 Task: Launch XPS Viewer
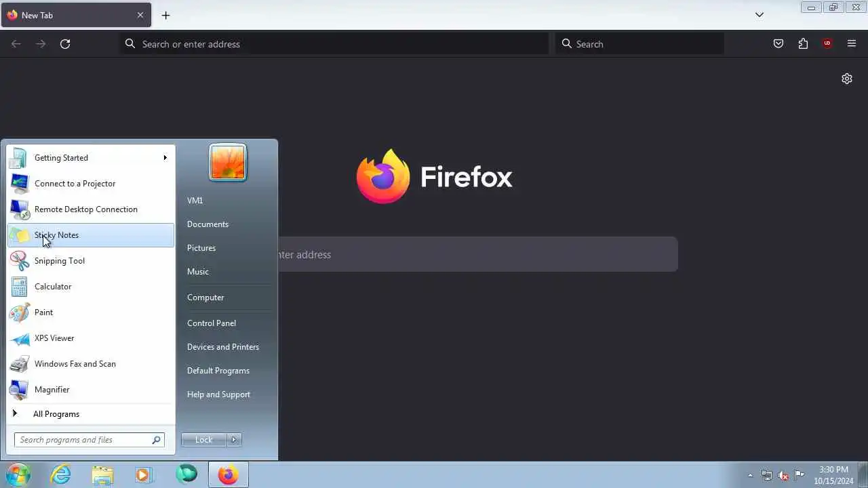(91, 338)
